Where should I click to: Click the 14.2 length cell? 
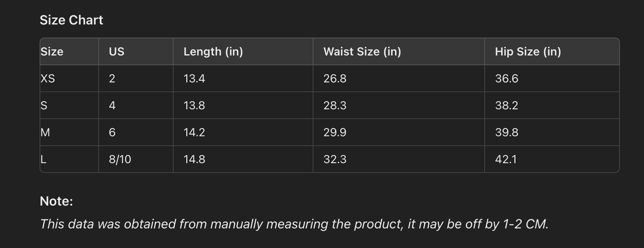click(194, 132)
